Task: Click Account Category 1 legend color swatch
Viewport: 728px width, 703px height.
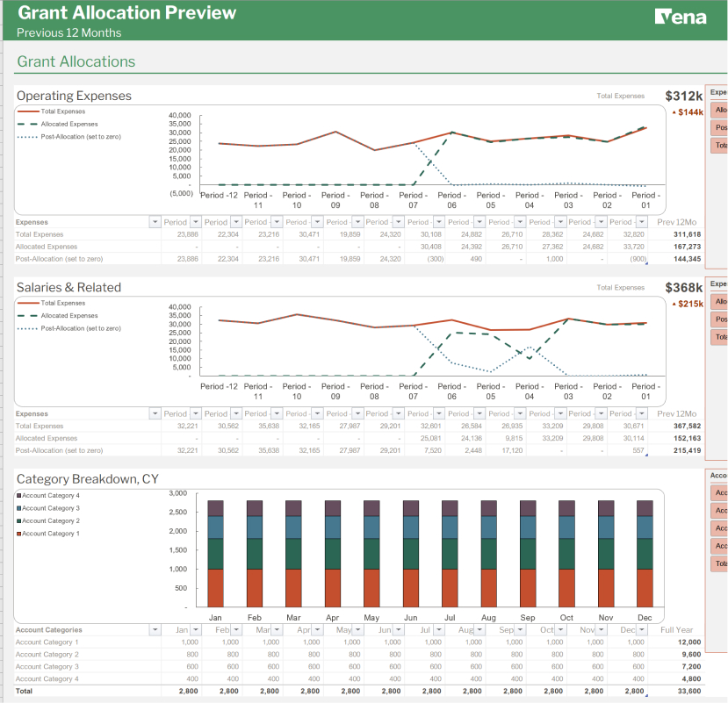Action: click(x=19, y=534)
